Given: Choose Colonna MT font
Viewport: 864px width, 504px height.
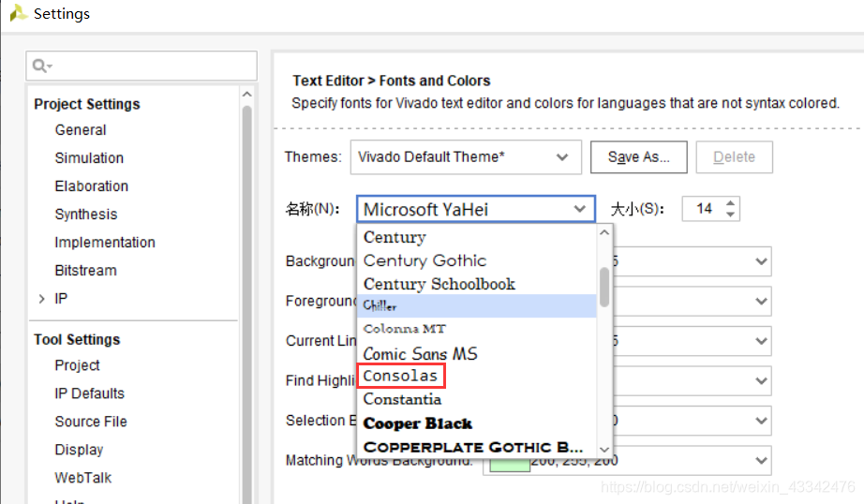Looking at the screenshot, I should [477, 329].
